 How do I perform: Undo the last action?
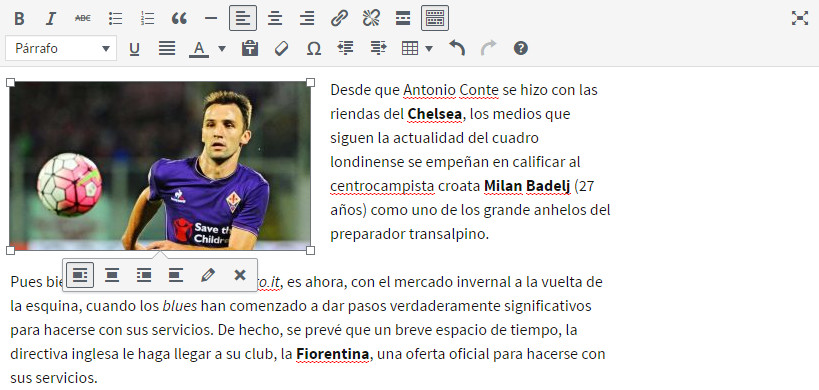(457, 49)
